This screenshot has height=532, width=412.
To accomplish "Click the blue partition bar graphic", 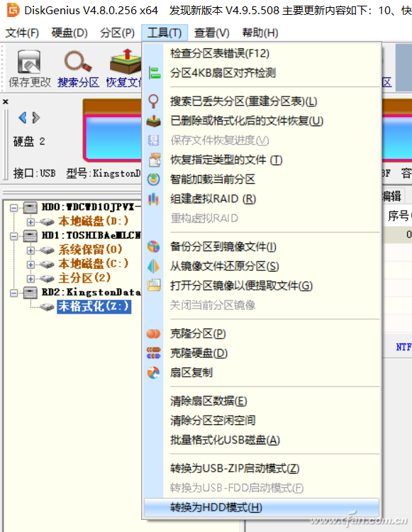I will pos(113,138).
